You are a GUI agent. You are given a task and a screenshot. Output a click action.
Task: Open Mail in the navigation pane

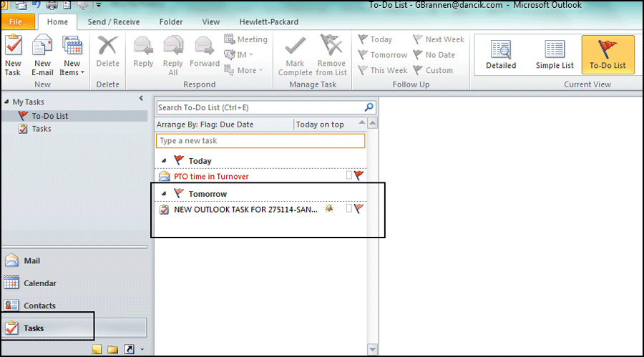tap(31, 261)
